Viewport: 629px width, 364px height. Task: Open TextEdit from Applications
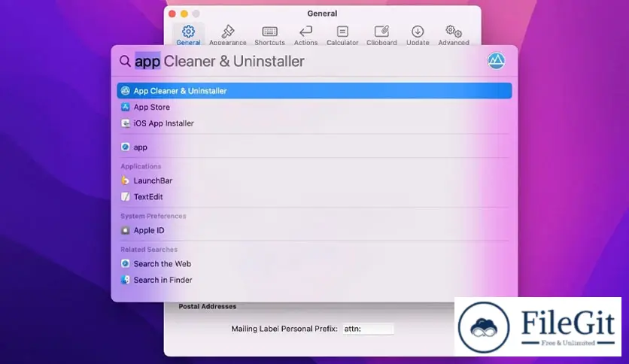coord(314,196)
